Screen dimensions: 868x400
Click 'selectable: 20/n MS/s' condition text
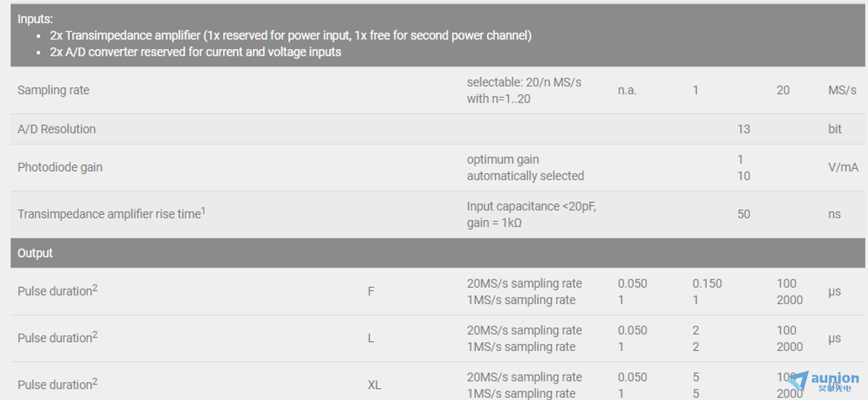click(524, 82)
